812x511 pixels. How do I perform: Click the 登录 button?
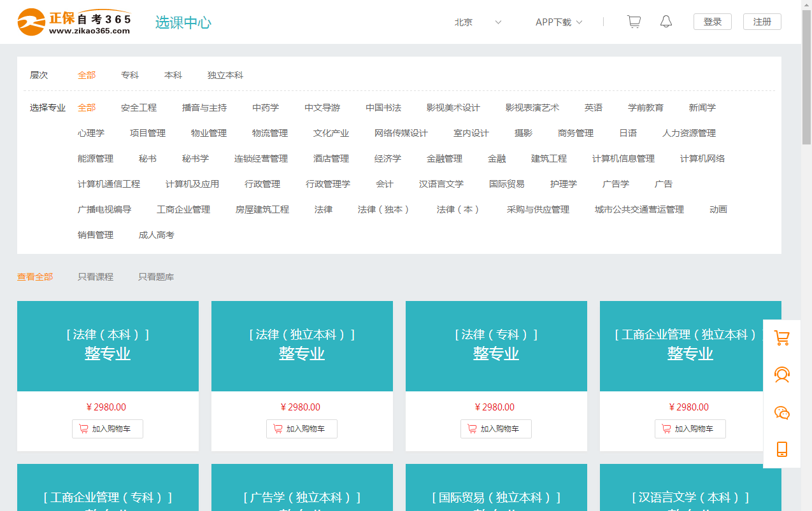(713, 22)
